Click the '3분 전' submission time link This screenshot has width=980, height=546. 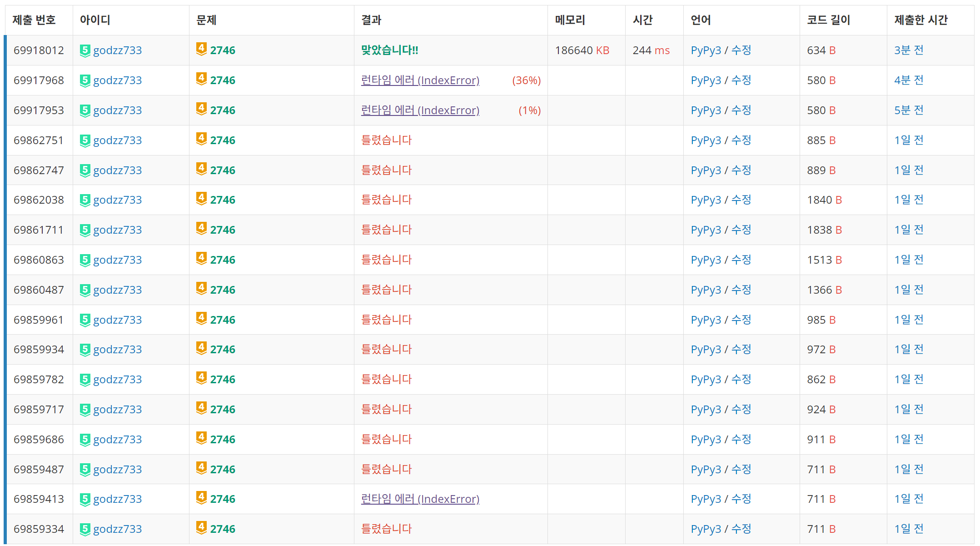coord(909,50)
